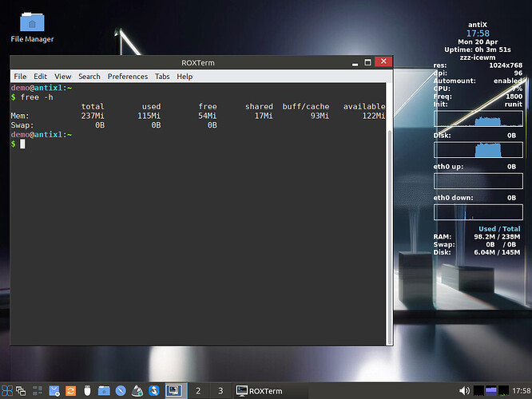Image resolution: width=532 pixels, height=399 pixels.
Task: Click the 'free -h' command text
Action: point(37,97)
